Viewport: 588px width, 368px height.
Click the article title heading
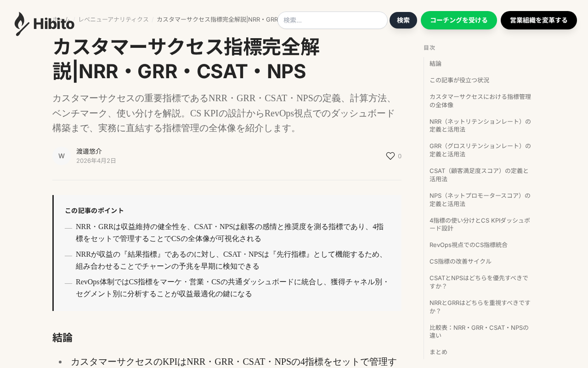coord(186,59)
